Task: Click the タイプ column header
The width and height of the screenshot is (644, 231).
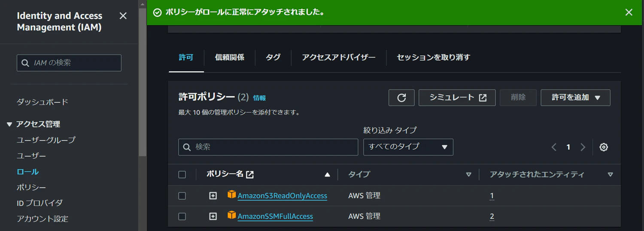Action: 359,174
